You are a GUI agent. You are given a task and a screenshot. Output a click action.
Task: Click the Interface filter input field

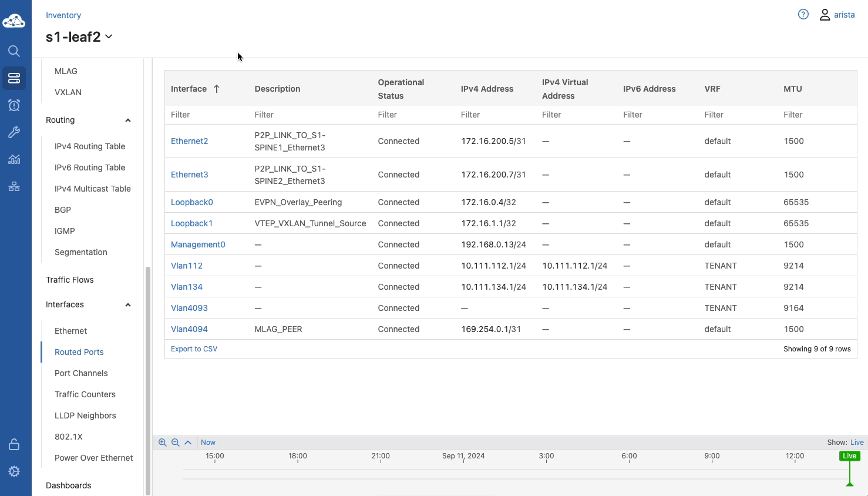[x=206, y=115]
